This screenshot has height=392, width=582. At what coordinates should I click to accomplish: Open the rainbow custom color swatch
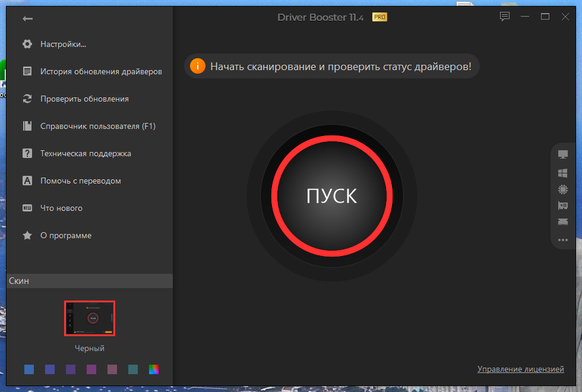pyautogui.click(x=154, y=369)
